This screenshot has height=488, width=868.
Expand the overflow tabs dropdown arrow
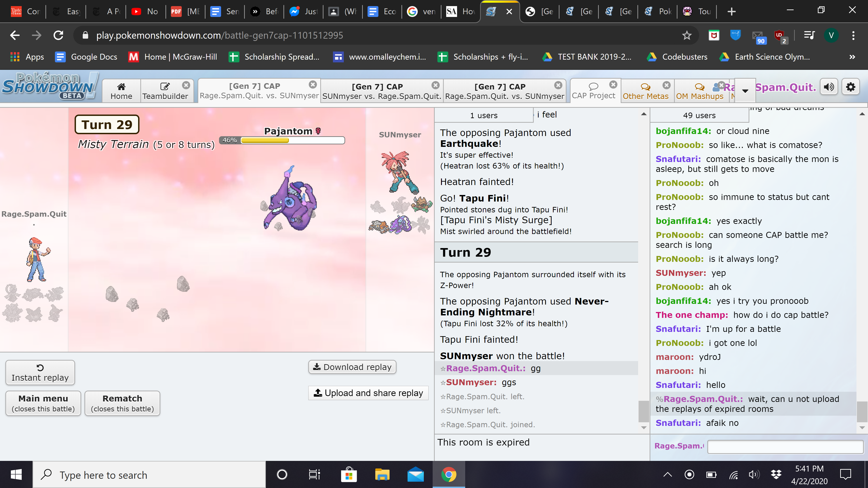(x=745, y=90)
